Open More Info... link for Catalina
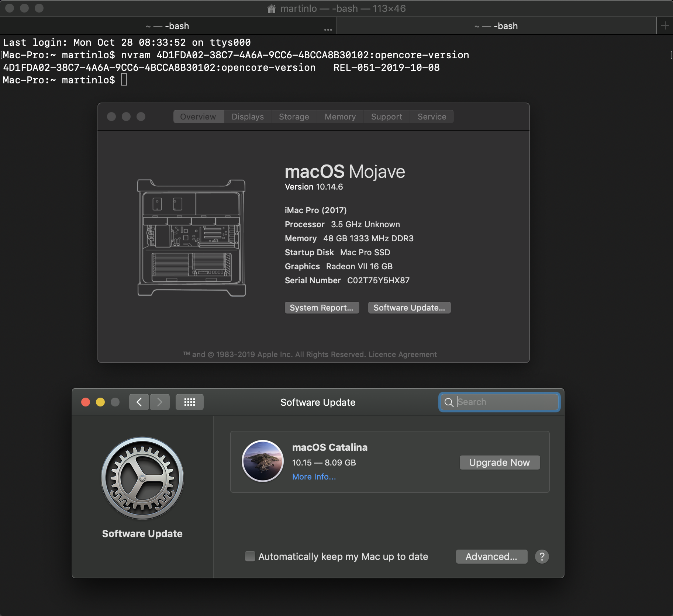This screenshot has height=616, width=673. [314, 477]
